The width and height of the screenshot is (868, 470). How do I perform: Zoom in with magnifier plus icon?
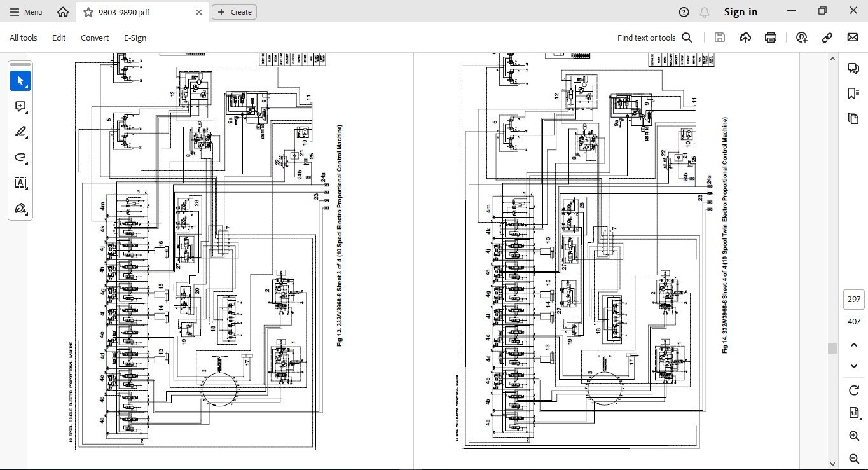(854, 436)
